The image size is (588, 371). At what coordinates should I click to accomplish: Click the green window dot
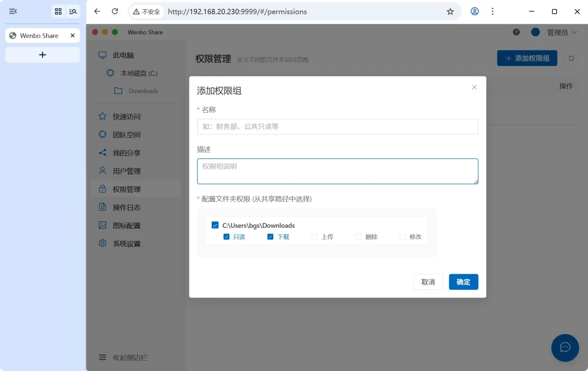tap(115, 32)
